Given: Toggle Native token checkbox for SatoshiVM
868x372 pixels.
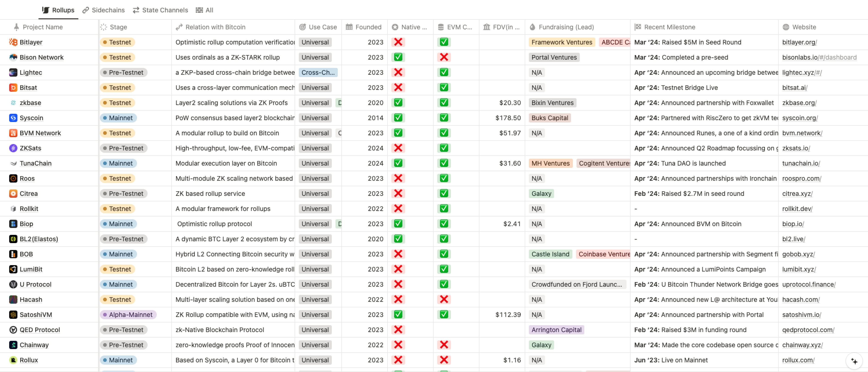Looking at the screenshot, I should coord(398,315).
